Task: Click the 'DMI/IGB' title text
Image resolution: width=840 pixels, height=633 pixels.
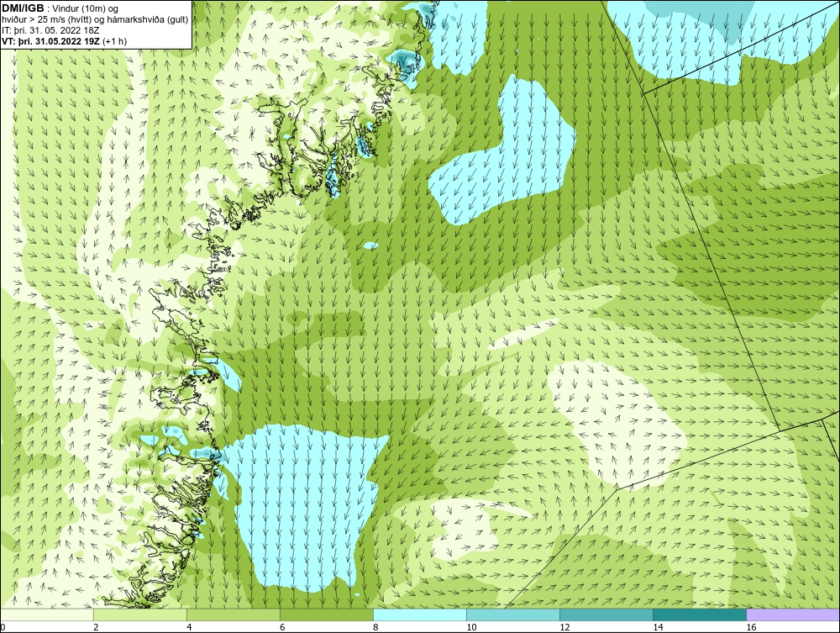Action: pos(23,8)
